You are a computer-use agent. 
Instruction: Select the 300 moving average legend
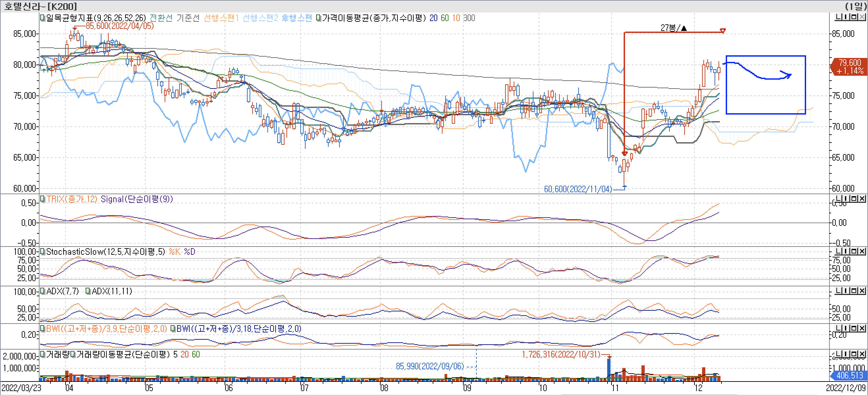point(469,18)
